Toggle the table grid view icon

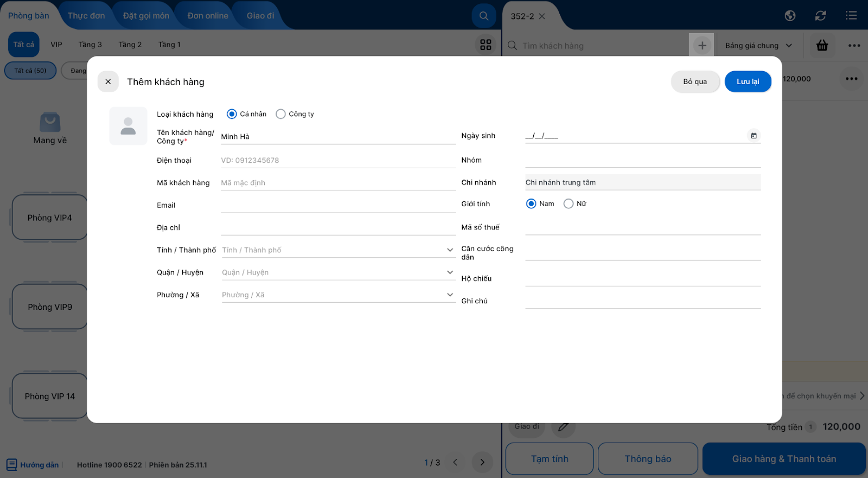click(x=486, y=44)
